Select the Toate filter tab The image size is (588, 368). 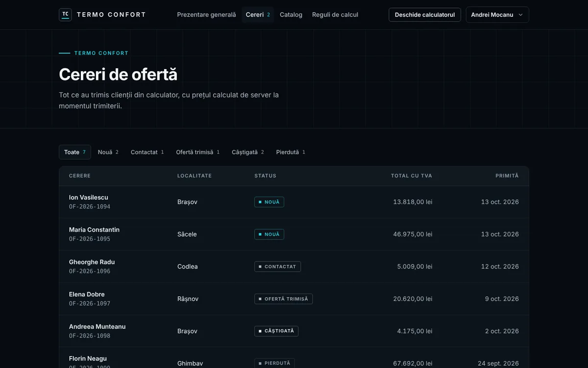75,152
